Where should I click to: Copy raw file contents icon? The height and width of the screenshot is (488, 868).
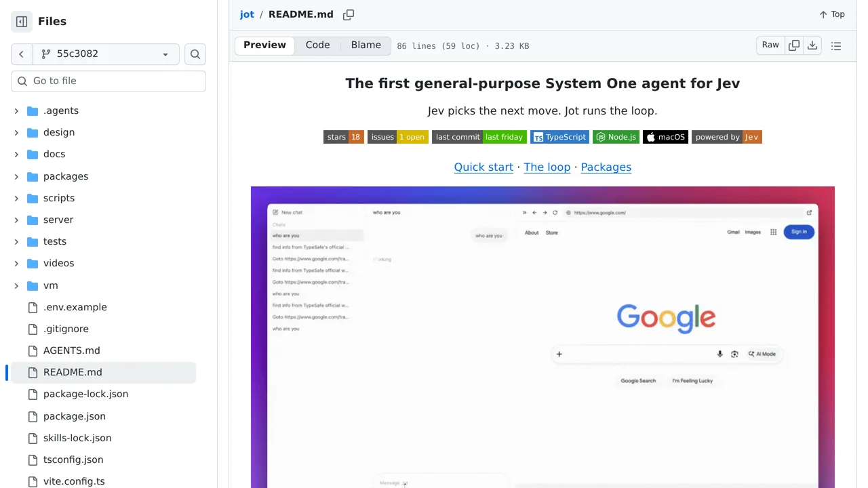coord(794,45)
